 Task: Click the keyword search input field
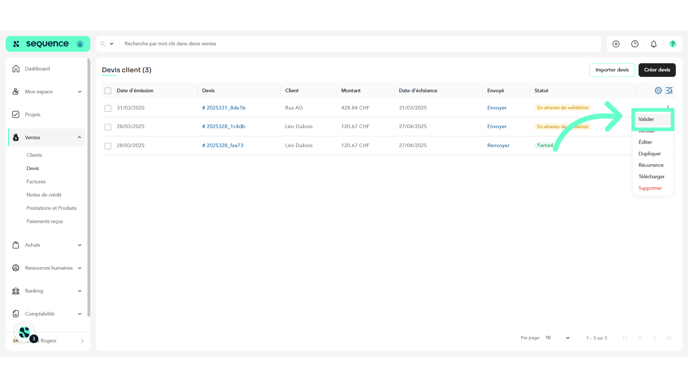(360, 44)
